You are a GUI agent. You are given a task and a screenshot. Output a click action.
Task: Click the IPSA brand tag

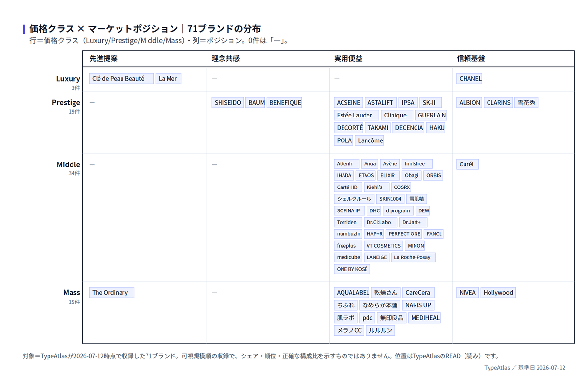(x=408, y=103)
